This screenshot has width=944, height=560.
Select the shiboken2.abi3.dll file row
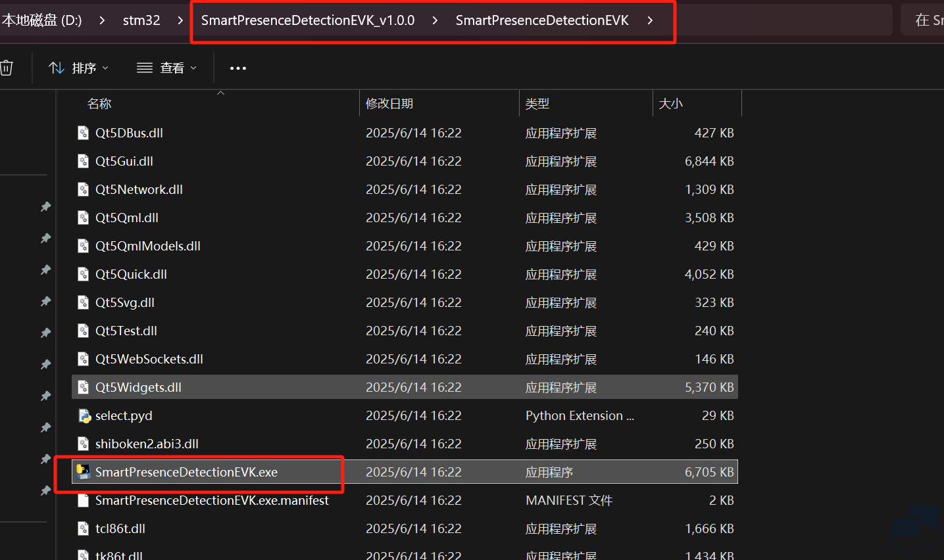point(147,444)
